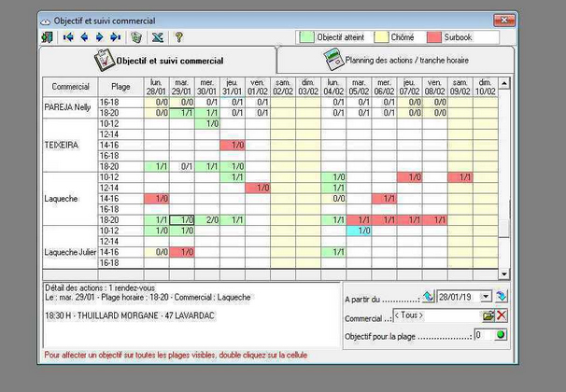
Task: Click the green 'Objectif atteint' legend swatch
Action: [x=305, y=37]
